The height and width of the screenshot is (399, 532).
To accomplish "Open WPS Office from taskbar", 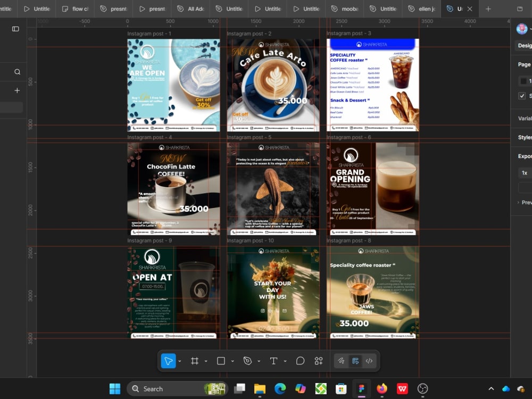I will pyautogui.click(x=402, y=389).
